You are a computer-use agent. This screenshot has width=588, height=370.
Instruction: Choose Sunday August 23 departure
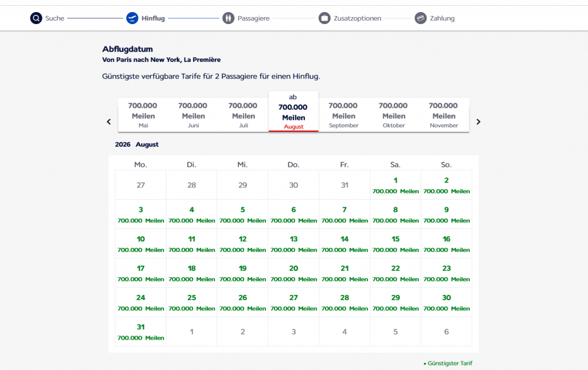point(446,273)
